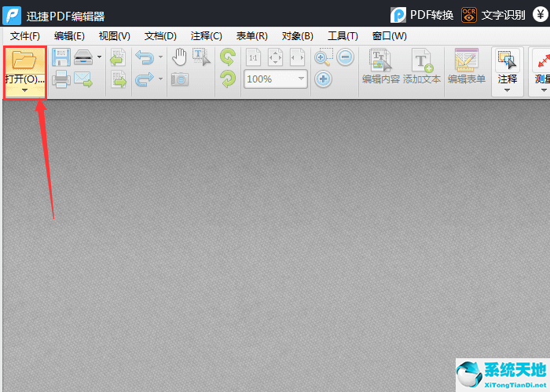Click the Open folder icon
The height and width of the screenshot is (392, 550).
(24, 60)
